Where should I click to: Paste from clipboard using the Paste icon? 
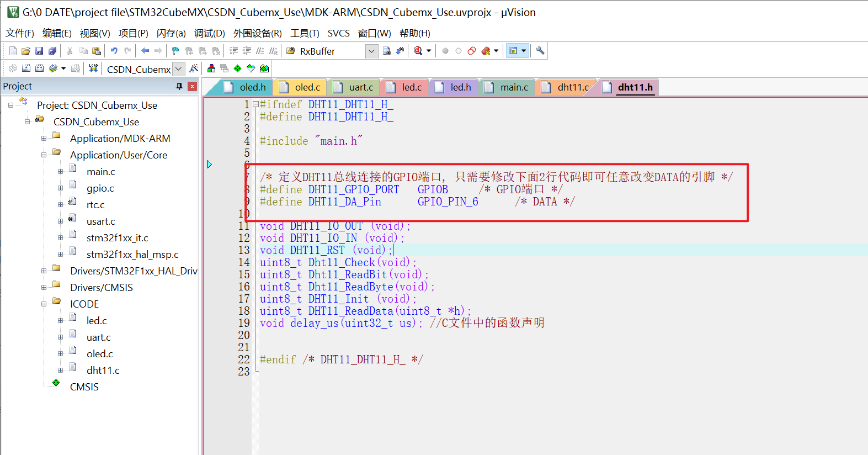97,51
